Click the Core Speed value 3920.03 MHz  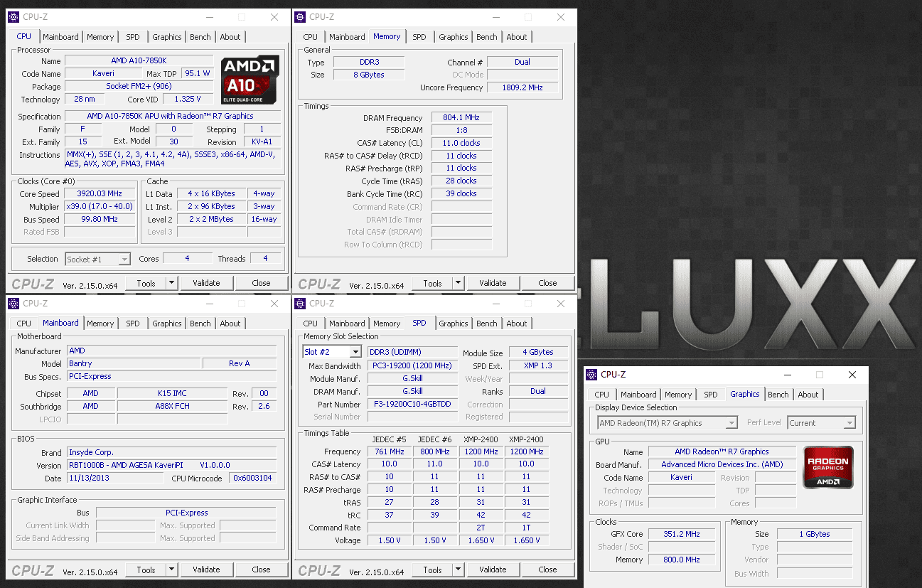click(x=100, y=193)
